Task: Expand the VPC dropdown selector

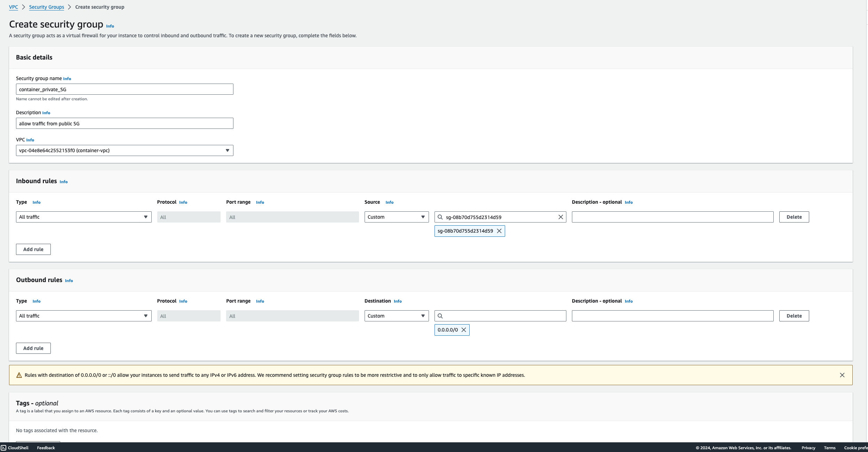Action: click(x=227, y=150)
